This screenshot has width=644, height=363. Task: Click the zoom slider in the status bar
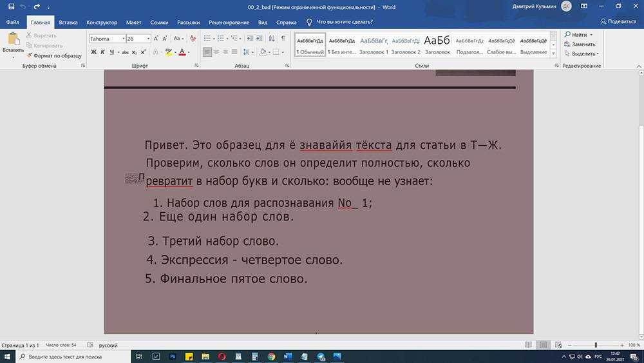pyautogui.click(x=596, y=346)
